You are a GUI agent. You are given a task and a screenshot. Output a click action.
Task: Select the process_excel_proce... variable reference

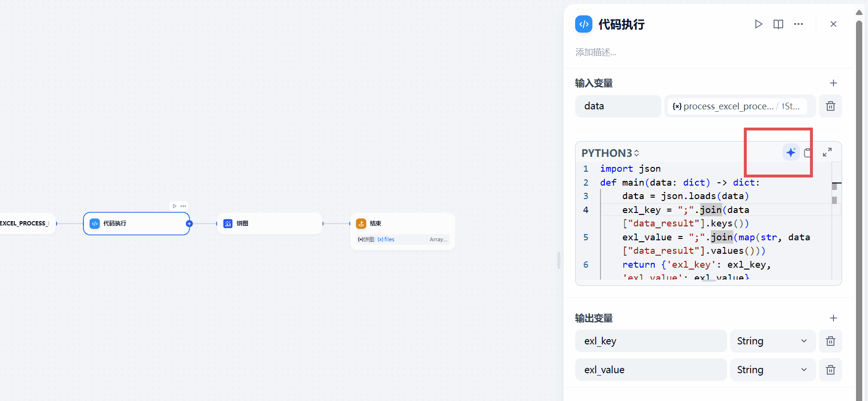pos(740,106)
